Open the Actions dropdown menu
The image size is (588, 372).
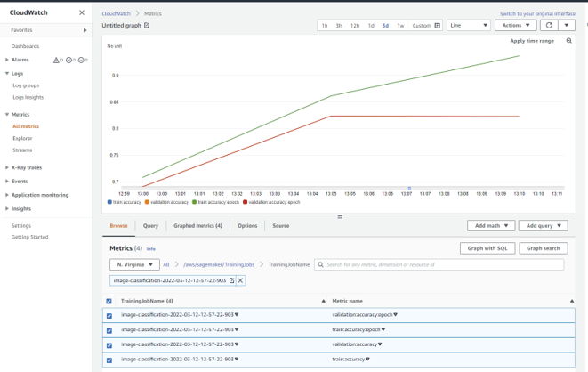tap(516, 25)
